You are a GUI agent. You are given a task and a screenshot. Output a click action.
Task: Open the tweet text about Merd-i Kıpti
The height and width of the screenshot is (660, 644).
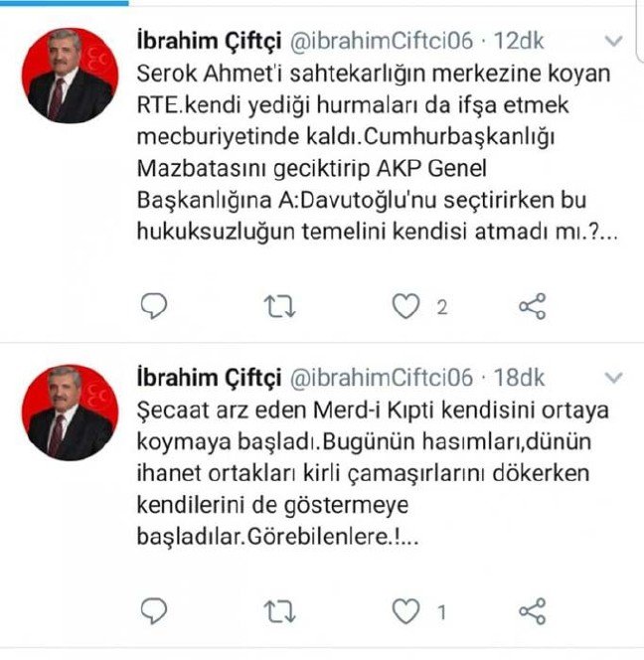click(373, 473)
